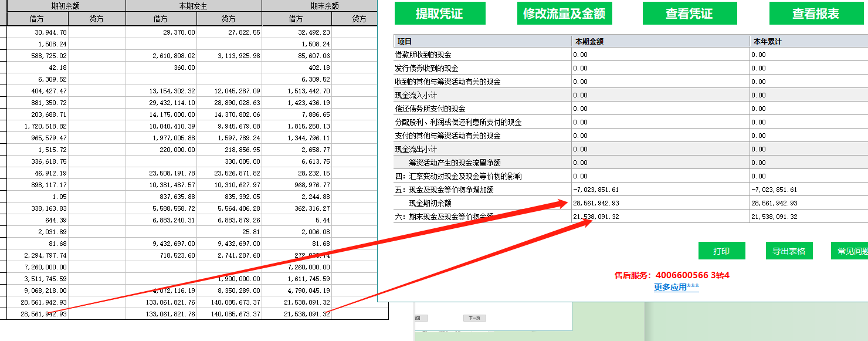This screenshot has width=868, height=341.
Task: Select the 现金流出小计 row label
Action: coord(417,149)
